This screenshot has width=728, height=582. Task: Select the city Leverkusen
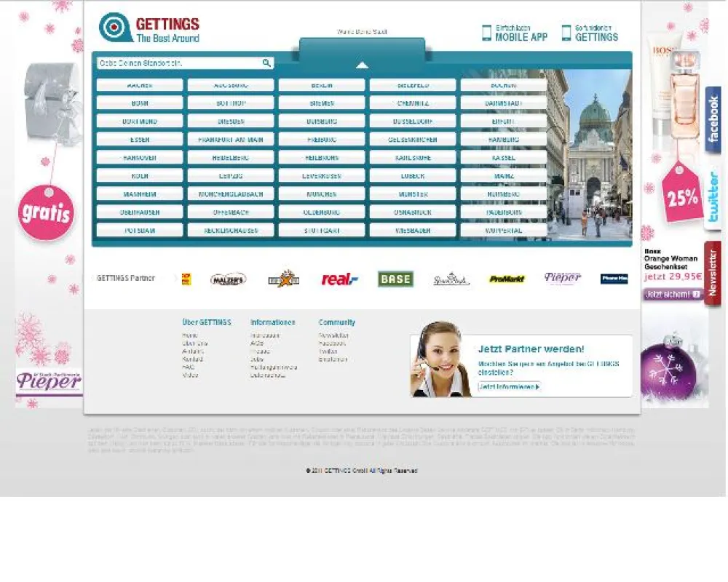[322, 176]
